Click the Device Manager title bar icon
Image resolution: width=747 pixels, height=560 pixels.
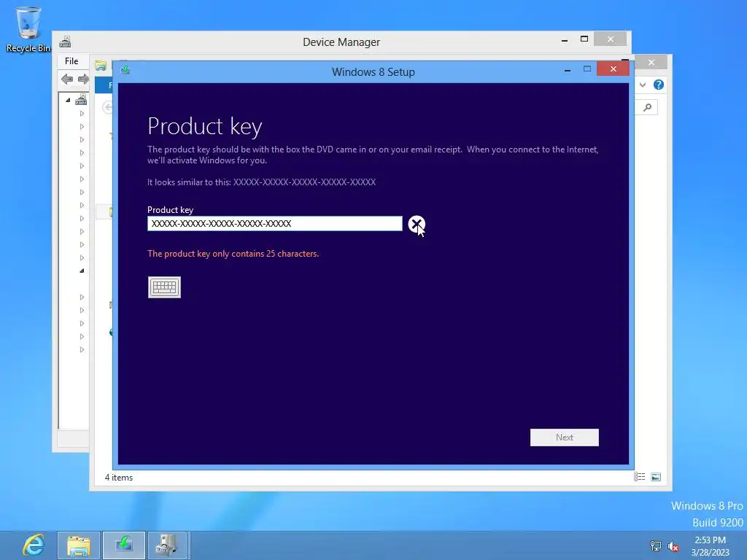(x=65, y=42)
